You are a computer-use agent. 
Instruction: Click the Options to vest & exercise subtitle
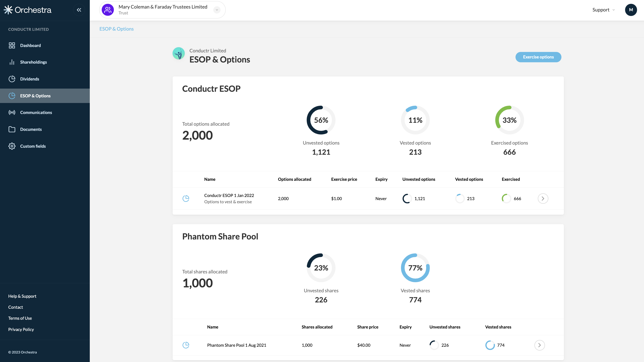pos(228,202)
